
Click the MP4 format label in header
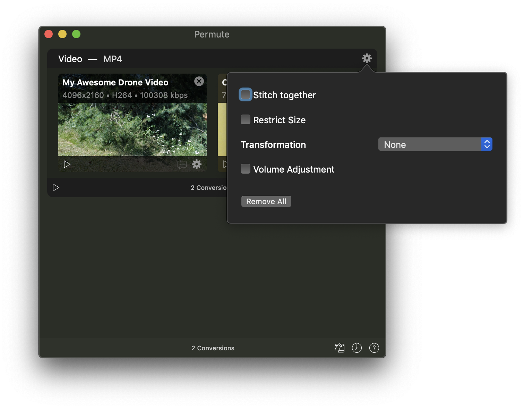(113, 59)
